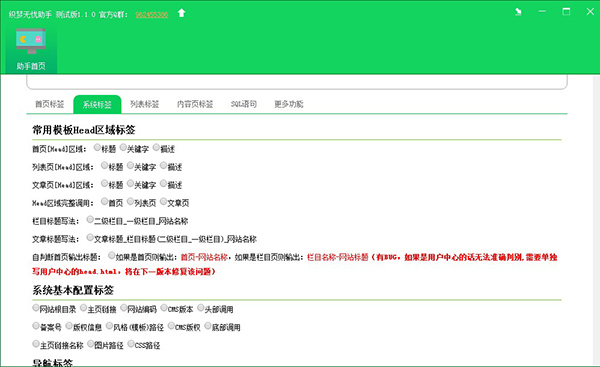This screenshot has width=600, height=367.
Task: Click the 栏目标题写法 label
Action: (55, 221)
